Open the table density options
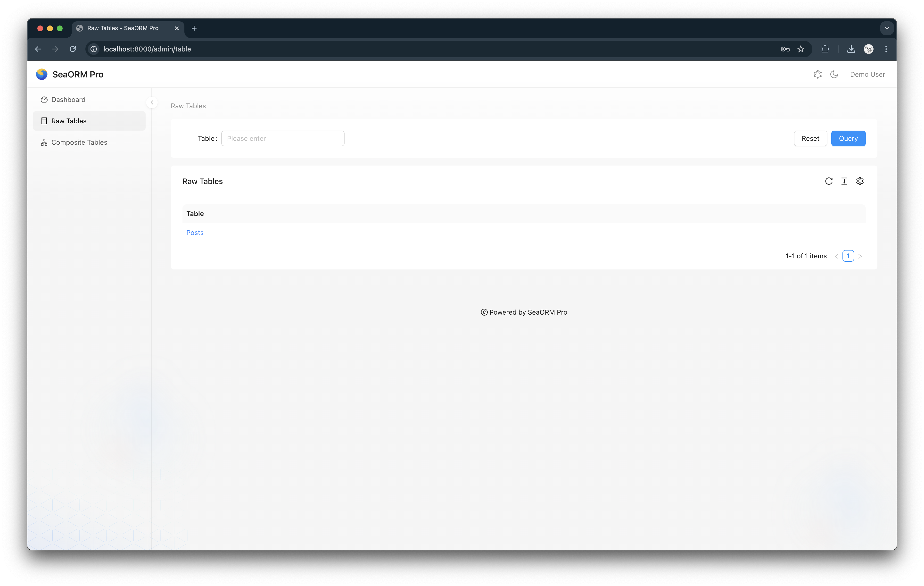Screen dimensions: 924x586 (844, 181)
